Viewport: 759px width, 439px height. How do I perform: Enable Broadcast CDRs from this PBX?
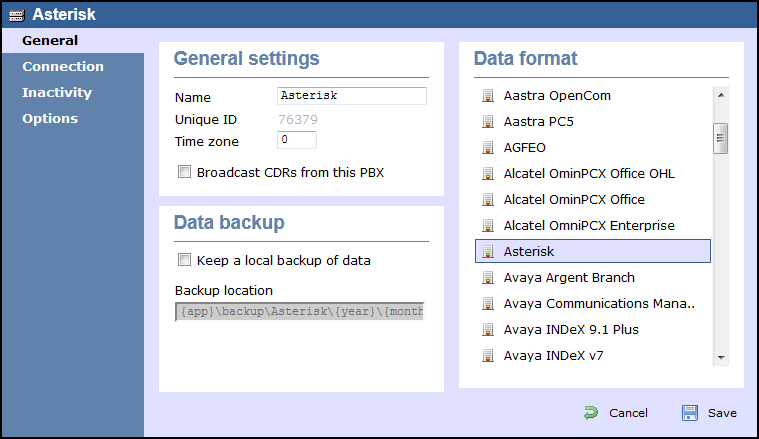184,172
